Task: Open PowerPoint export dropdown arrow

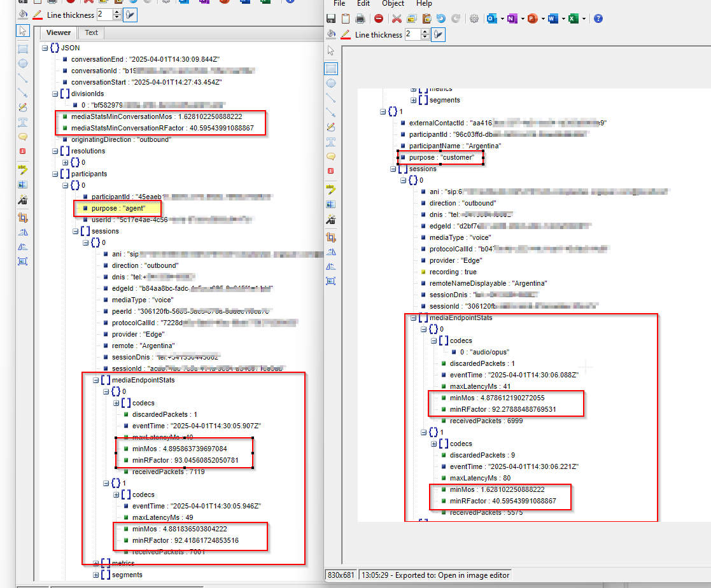Action: (x=543, y=19)
